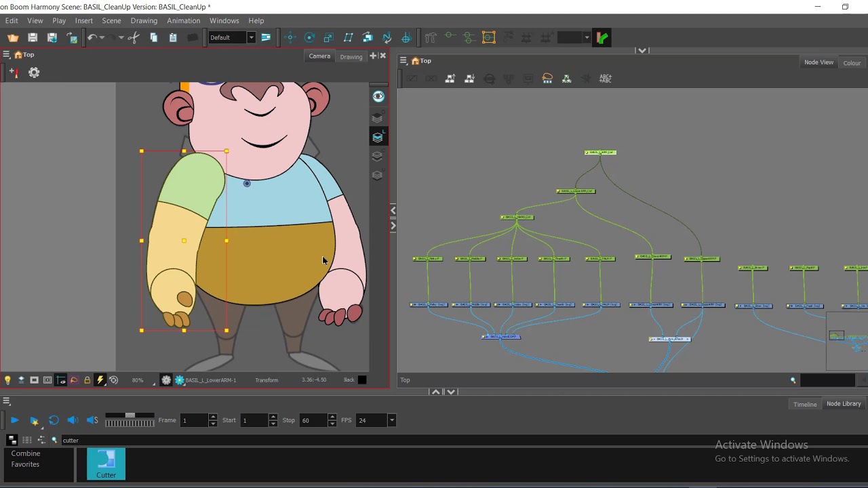Open Camera view hamburger menu
The width and height of the screenshot is (868, 488).
coord(5,55)
